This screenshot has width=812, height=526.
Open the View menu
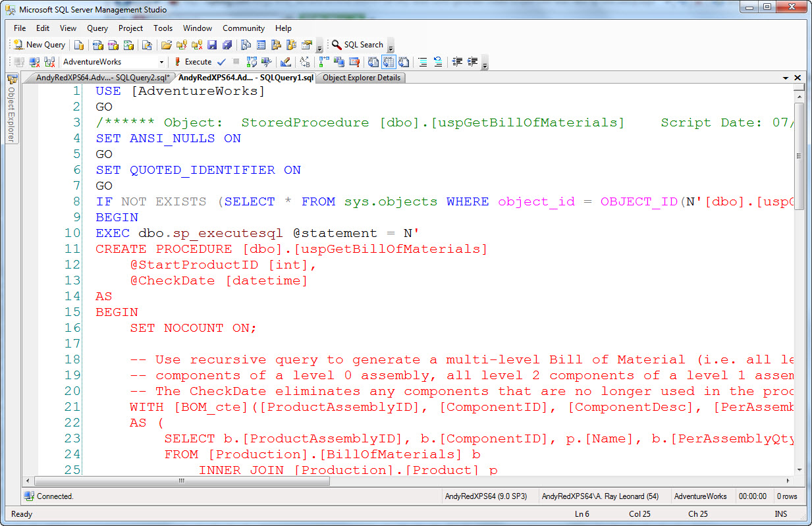point(68,28)
